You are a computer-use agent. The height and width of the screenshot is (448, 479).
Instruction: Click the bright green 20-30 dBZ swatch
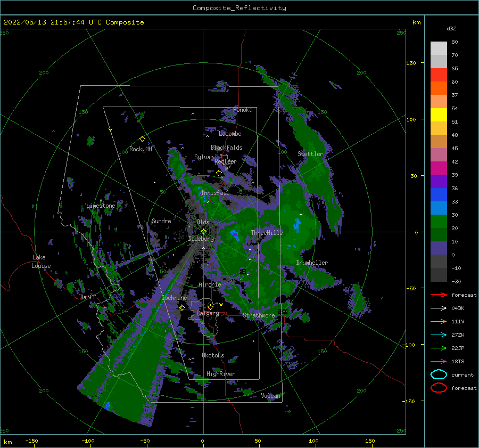(439, 222)
